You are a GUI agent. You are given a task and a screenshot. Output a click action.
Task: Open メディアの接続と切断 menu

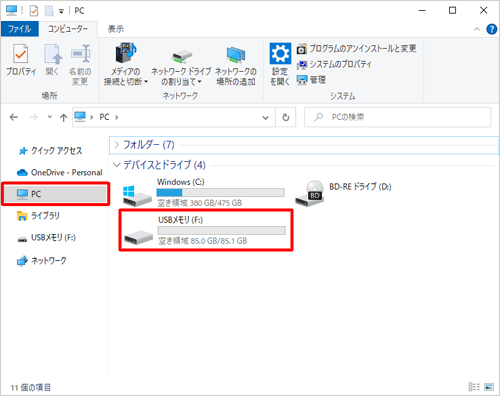tap(125, 64)
